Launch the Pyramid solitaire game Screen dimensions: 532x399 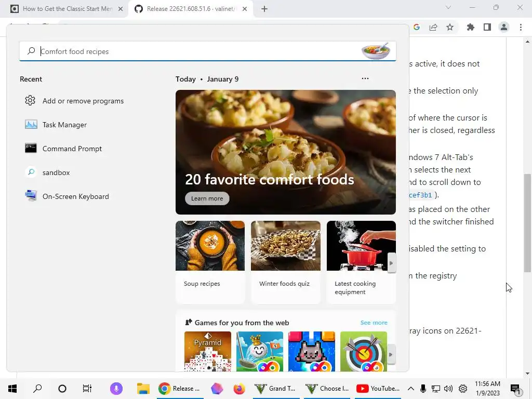[208, 351]
